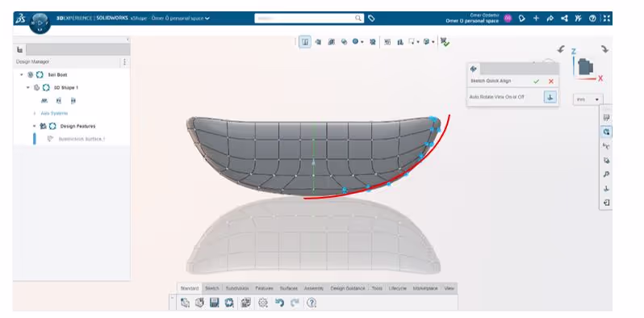Rotate view using left curved arrow
The image size is (644, 318).
point(561,49)
